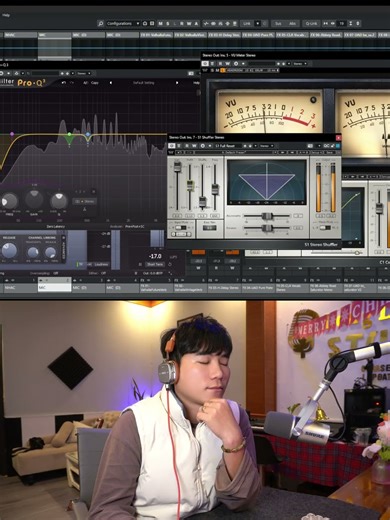Open Pro-Q 3 Default Setting preset menu

click(144, 83)
